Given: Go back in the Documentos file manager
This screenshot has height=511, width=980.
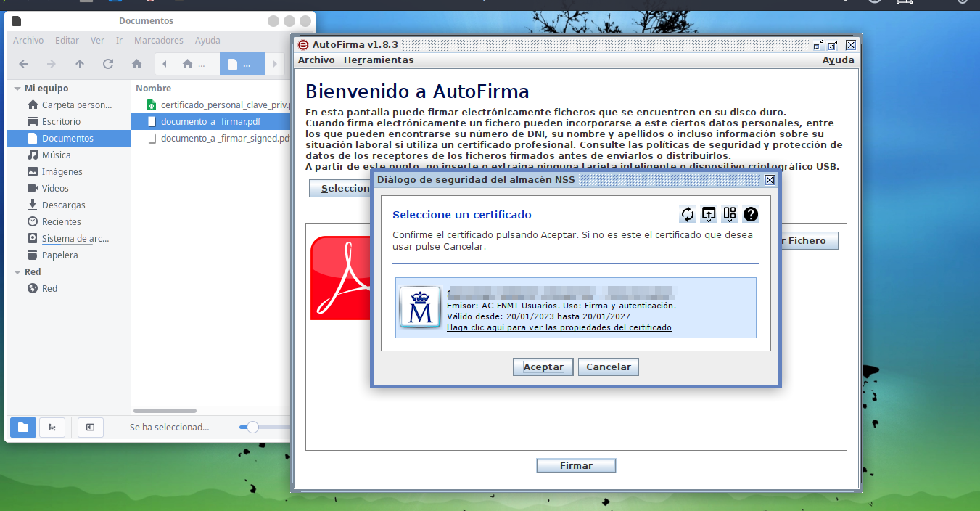Looking at the screenshot, I should 23,64.
